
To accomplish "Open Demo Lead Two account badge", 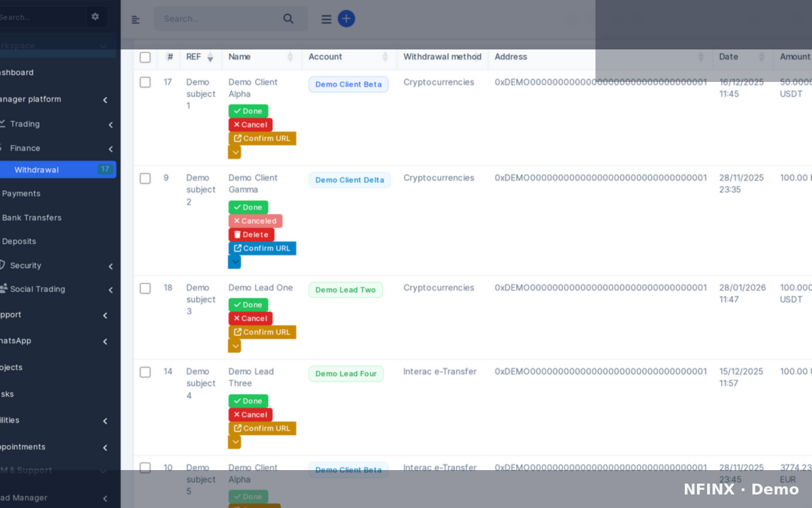I will coord(346,290).
